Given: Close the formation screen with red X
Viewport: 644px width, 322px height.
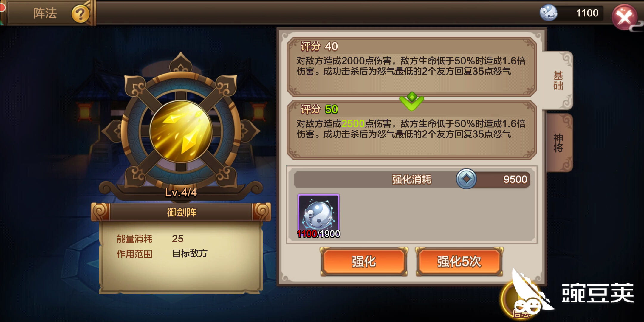Looking at the screenshot, I should pos(625,17).
